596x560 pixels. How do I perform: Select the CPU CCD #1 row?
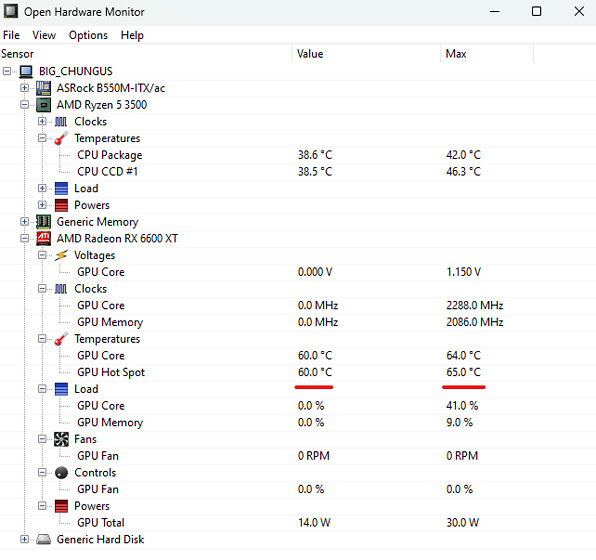tap(298, 171)
